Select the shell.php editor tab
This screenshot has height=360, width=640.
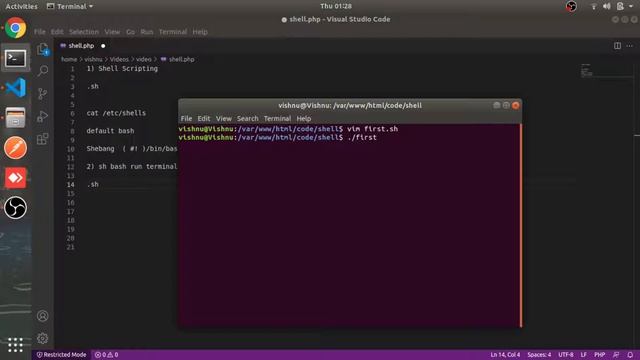click(81, 46)
